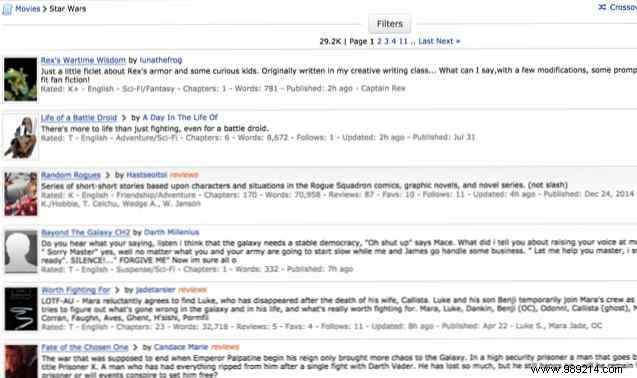Click the Crossover shuffle icon
637x378 pixels.
[x=602, y=7]
